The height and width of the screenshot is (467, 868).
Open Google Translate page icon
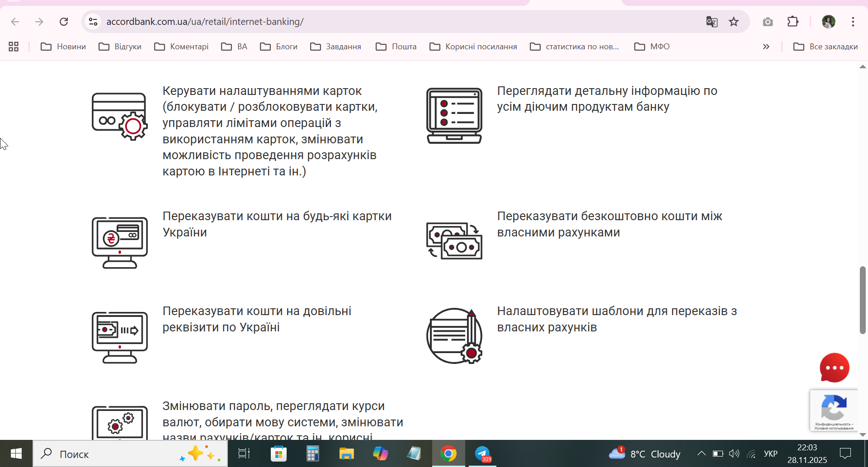coord(712,22)
